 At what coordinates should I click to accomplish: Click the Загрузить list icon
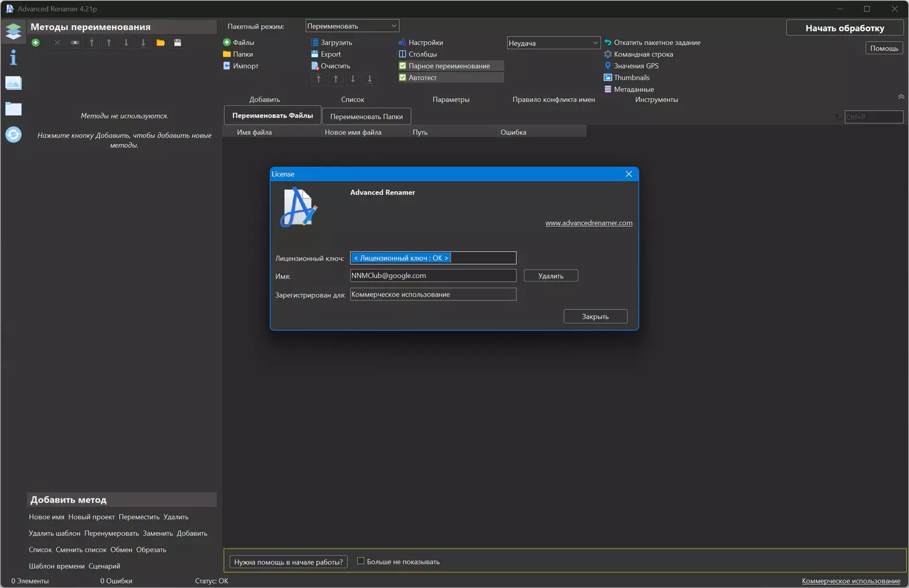[315, 42]
